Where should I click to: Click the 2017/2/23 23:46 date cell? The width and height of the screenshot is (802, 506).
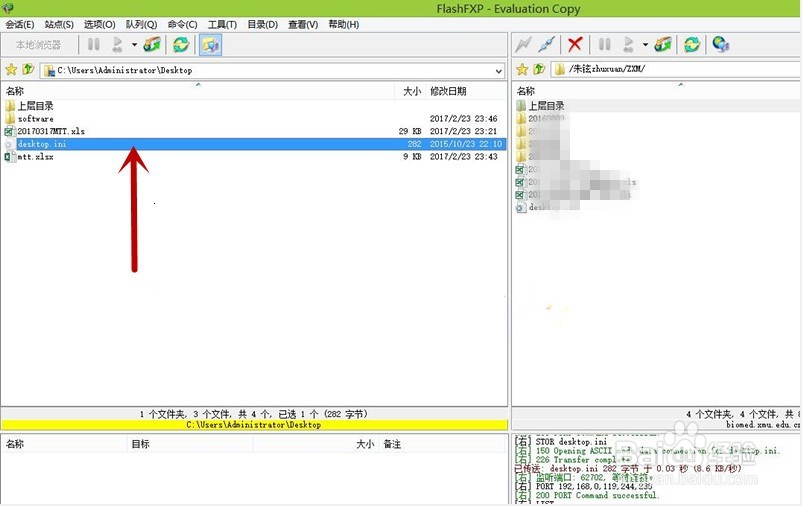[463, 119]
